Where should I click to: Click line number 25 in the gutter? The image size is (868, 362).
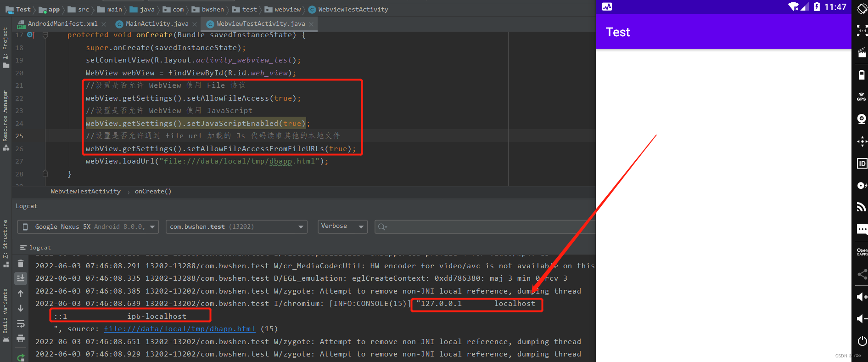click(x=19, y=136)
